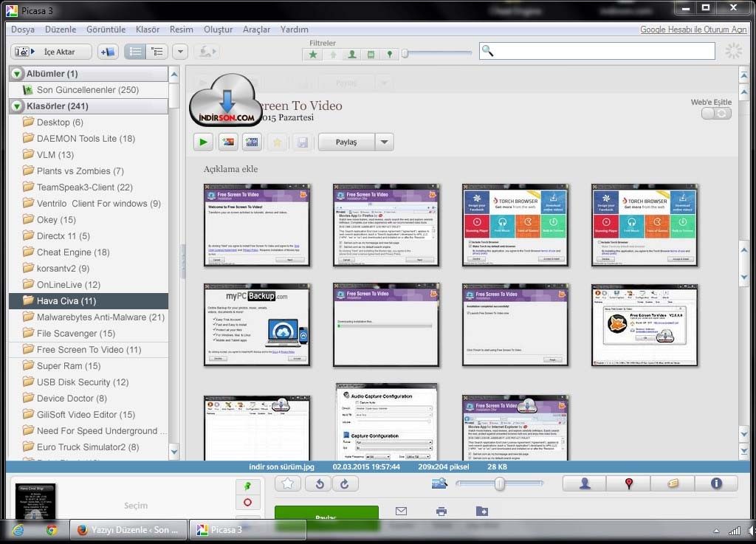Click the grayed upload icon beside the view dropdown
Image resolution: width=756 pixels, height=544 pixels.
point(207,52)
